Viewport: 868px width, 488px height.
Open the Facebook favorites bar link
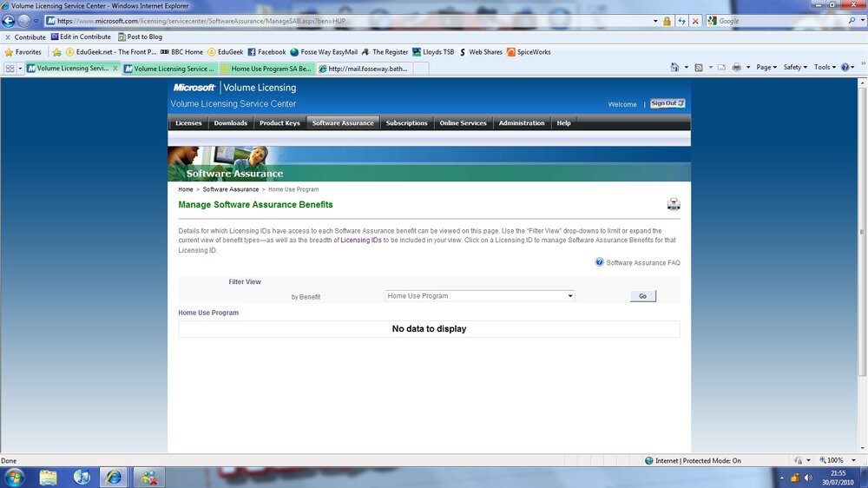266,52
